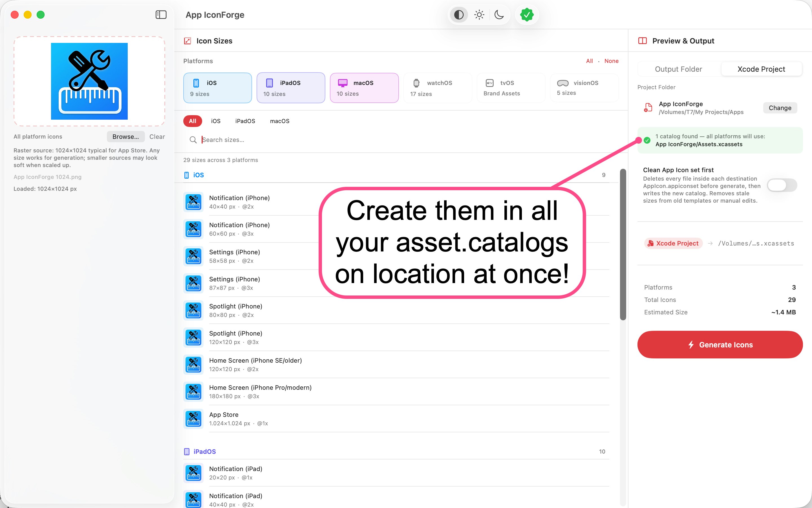The width and height of the screenshot is (812, 508).
Task: Click the iOS section phone icon
Action: 187,175
